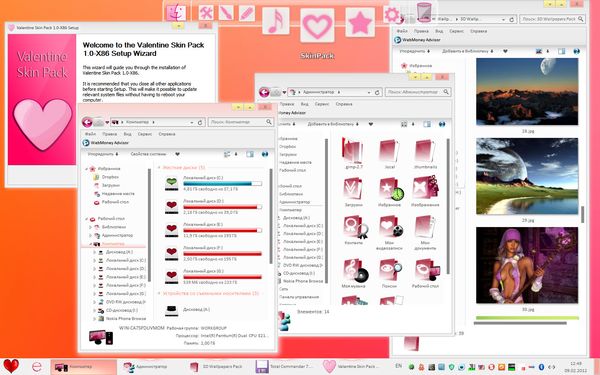The height and width of the screenshot is (375, 600).
Task: Click the SkinPack heart dock icon
Action: [x=317, y=25]
